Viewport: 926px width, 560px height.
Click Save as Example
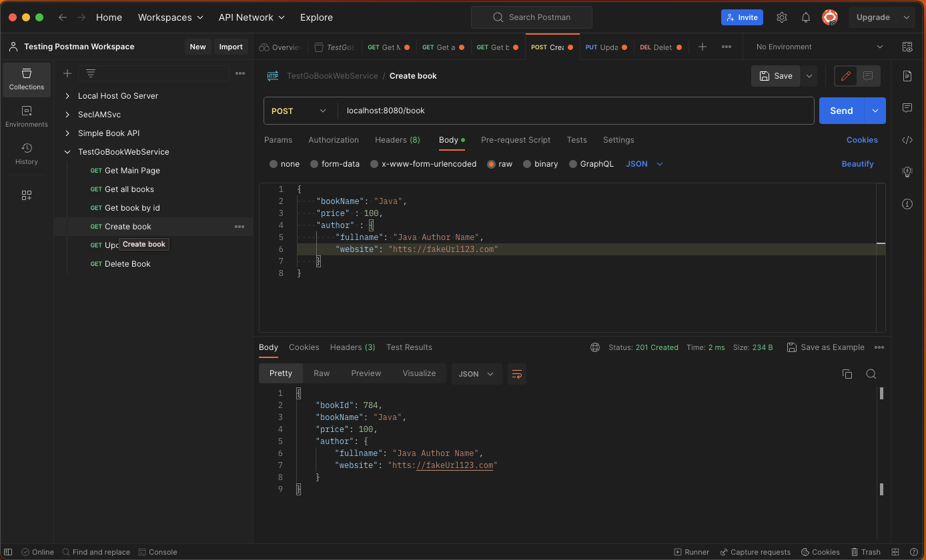click(825, 347)
